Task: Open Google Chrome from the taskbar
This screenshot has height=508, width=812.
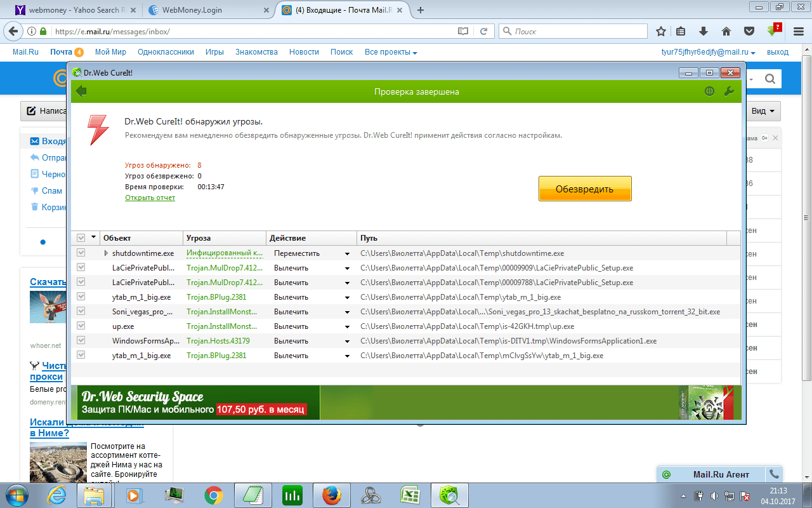Action: click(213, 495)
